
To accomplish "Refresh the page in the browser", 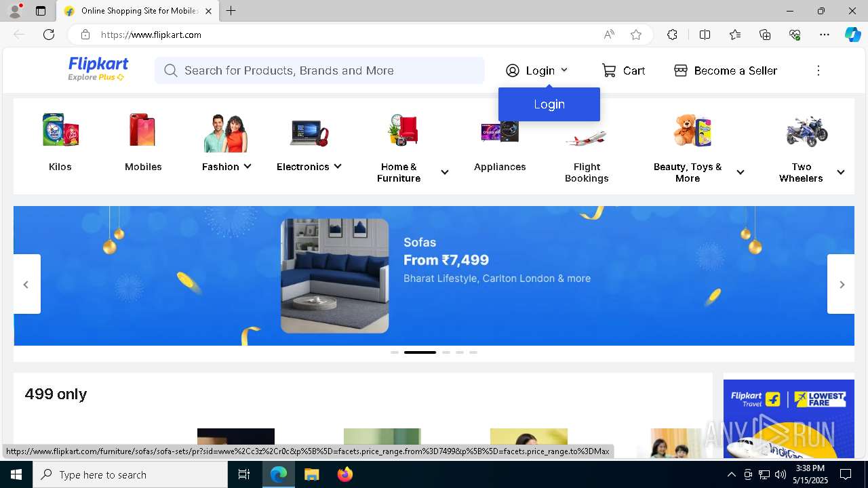I will (x=49, y=35).
